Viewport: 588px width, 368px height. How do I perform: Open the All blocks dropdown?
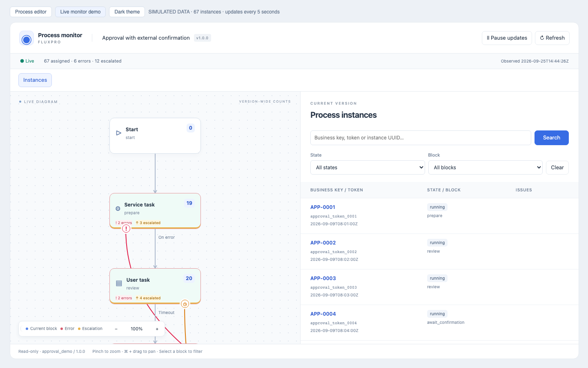[x=486, y=168]
